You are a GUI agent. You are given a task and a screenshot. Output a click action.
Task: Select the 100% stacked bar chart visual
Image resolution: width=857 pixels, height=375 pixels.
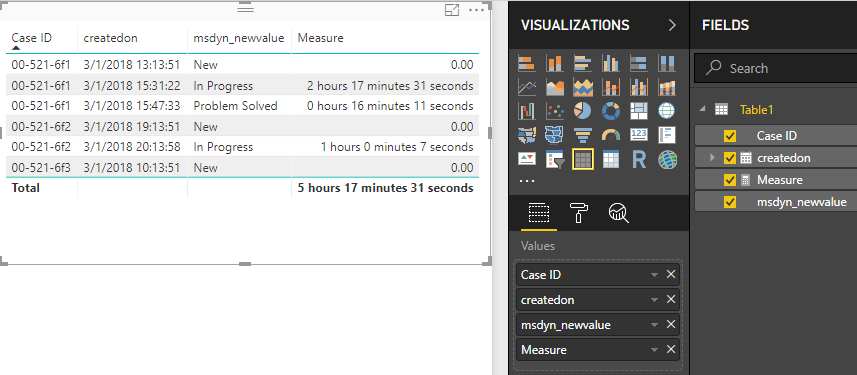(x=639, y=63)
